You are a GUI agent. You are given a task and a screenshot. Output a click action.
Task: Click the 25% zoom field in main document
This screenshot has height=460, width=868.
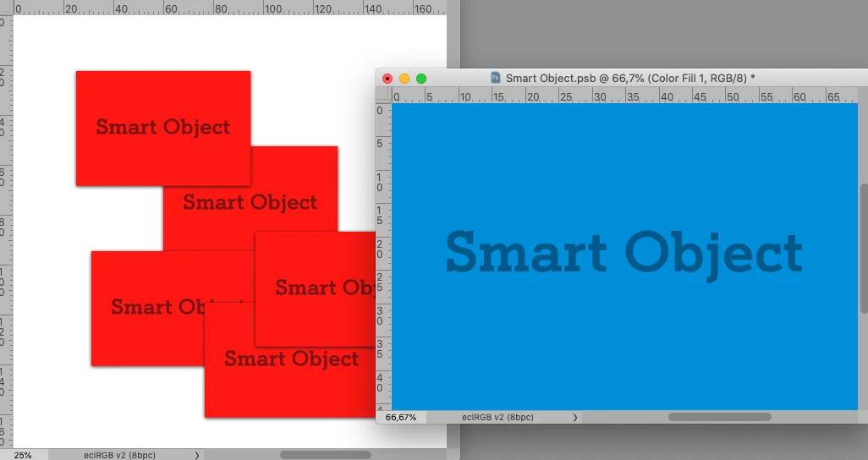[23, 455]
